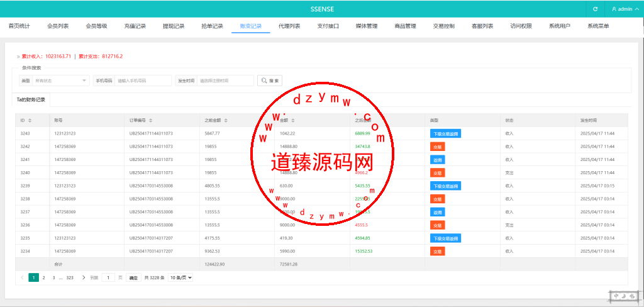Focus the page number jump input
This screenshot has height=307, width=644.
(108, 277)
